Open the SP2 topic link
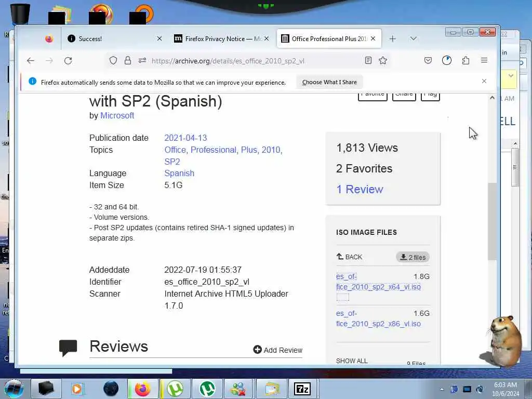Viewport: 532px width, 399px height. pyautogui.click(x=172, y=162)
